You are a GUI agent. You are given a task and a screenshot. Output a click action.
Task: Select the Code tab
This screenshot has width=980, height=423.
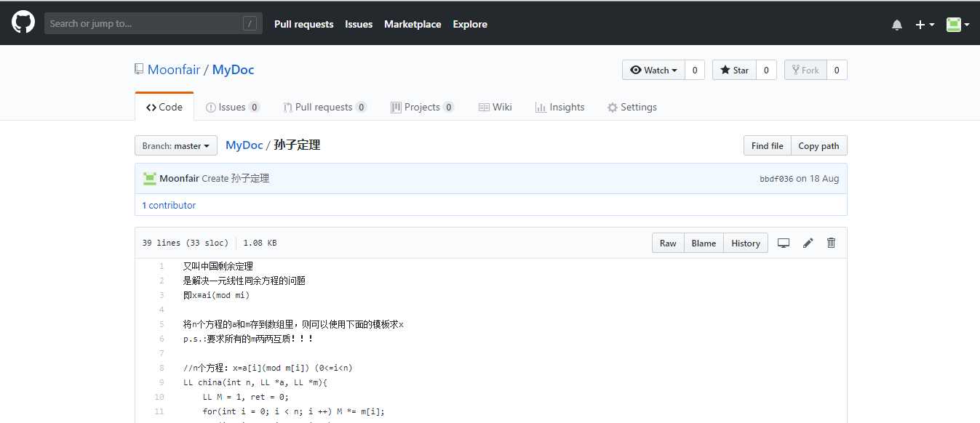(164, 107)
